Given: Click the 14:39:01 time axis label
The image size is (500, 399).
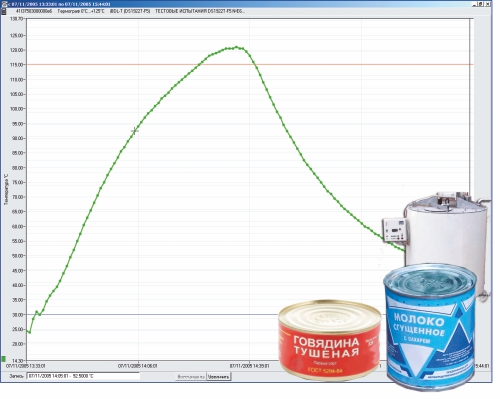Looking at the screenshot, I should click(x=249, y=366).
